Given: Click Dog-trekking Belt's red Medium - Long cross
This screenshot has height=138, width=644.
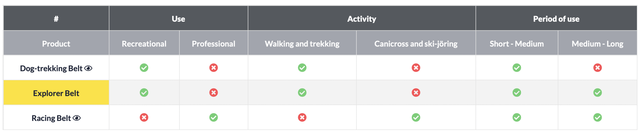Looking at the screenshot, I should tap(597, 68).
